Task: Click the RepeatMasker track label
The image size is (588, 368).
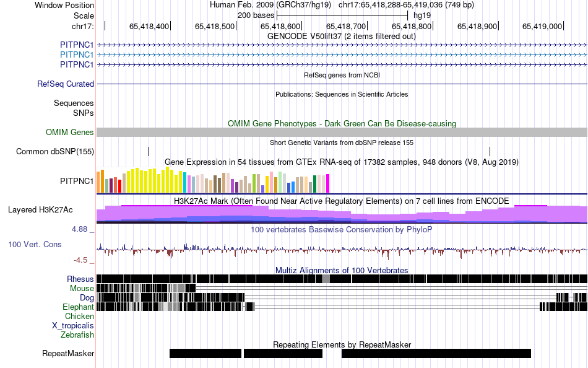Action: [x=68, y=353]
